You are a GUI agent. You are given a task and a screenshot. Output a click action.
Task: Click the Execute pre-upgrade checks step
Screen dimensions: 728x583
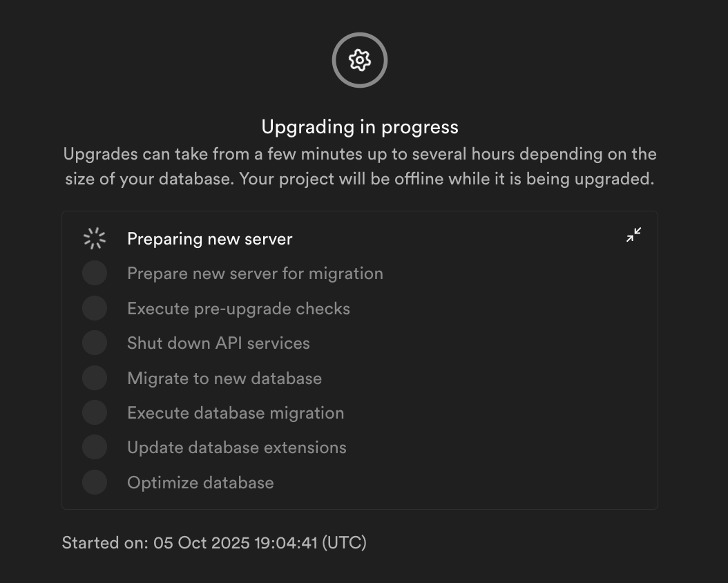click(238, 308)
